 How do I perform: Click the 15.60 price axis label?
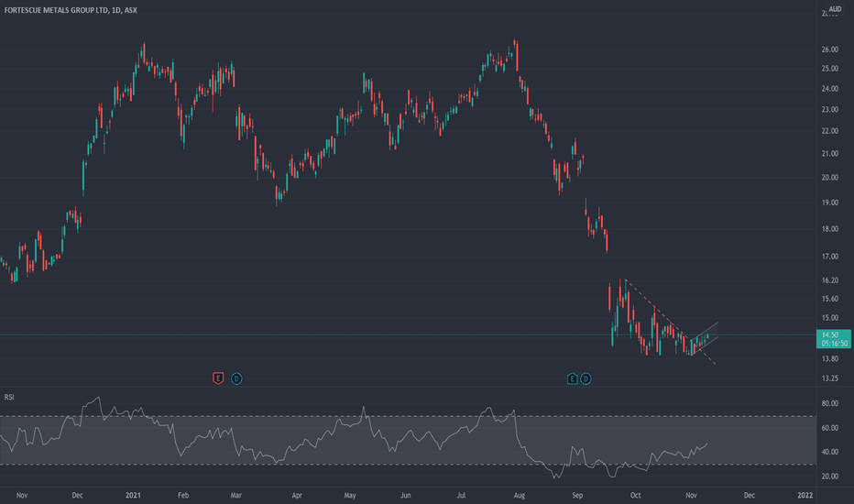pos(830,299)
